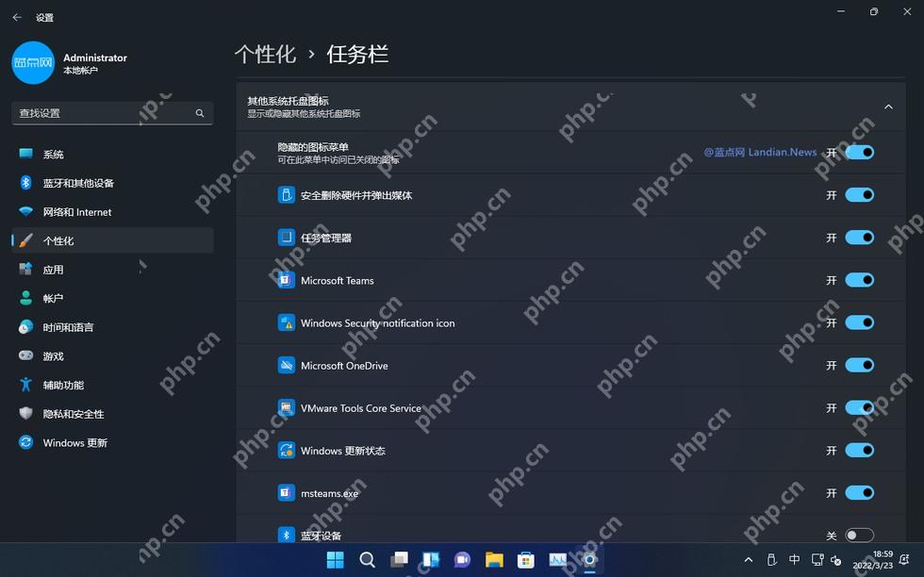Click the msteams.exe row icon
This screenshot has width=924, height=577.
(x=286, y=493)
